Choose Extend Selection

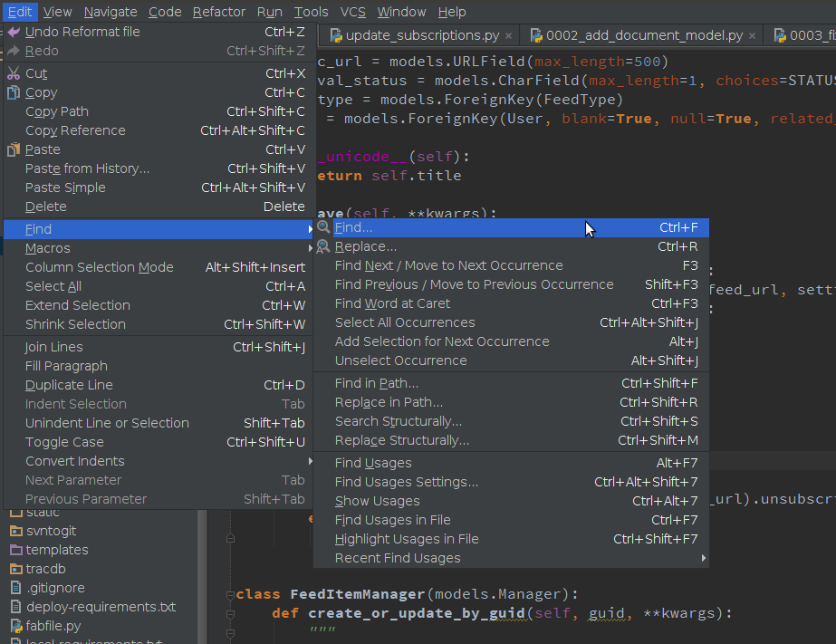[x=158, y=305]
